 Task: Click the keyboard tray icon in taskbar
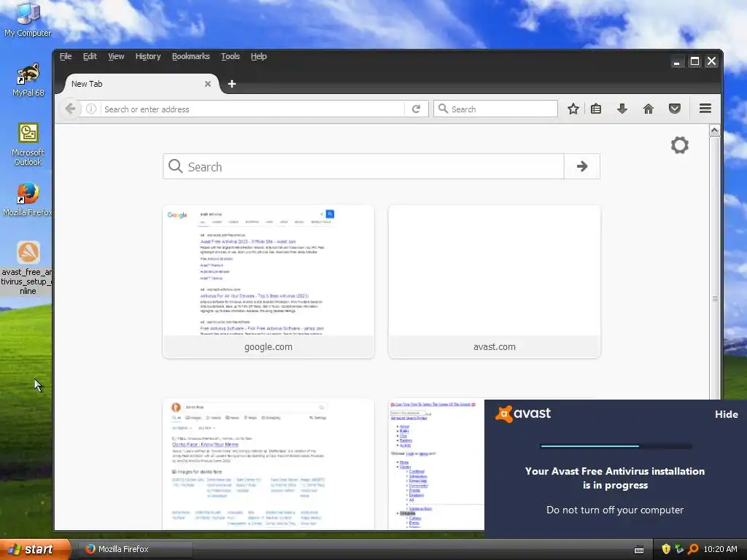[x=639, y=550]
